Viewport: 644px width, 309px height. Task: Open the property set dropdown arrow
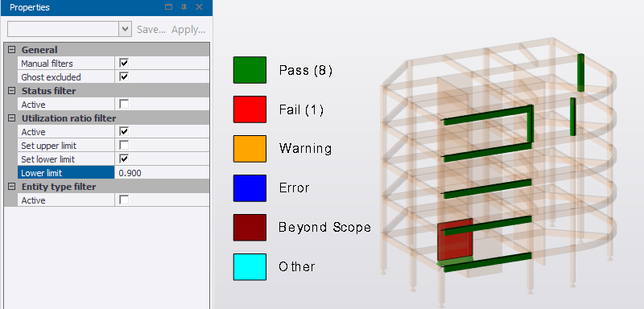tap(126, 30)
